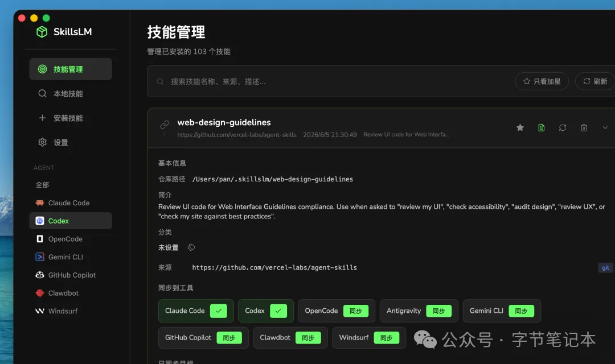Click the OpenCode square icon in sidebar
615x364 pixels.
pyautogui.click(x=40, y=239)
